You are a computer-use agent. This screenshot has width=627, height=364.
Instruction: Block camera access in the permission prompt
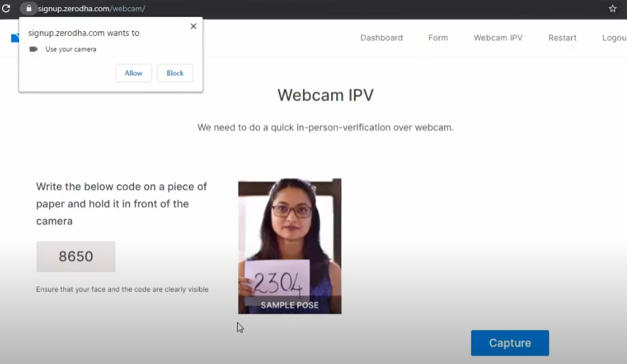pyautogui.click(x=175, y=73)
